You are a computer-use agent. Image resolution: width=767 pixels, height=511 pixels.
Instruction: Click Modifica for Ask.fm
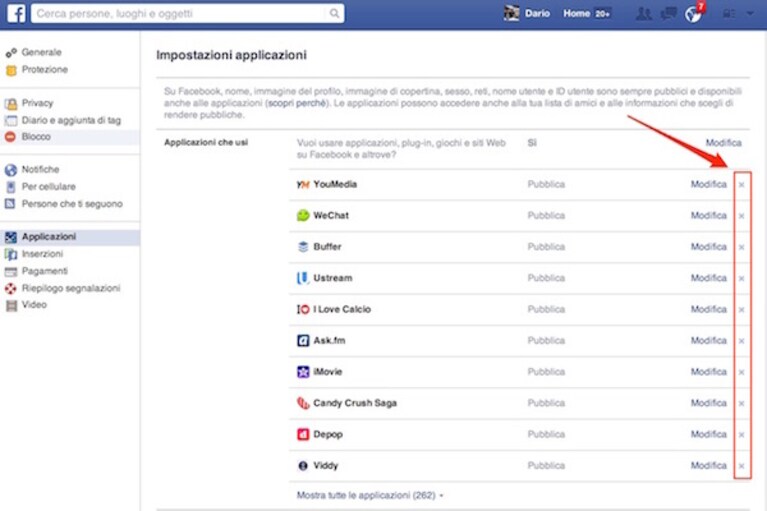(708, 341)
